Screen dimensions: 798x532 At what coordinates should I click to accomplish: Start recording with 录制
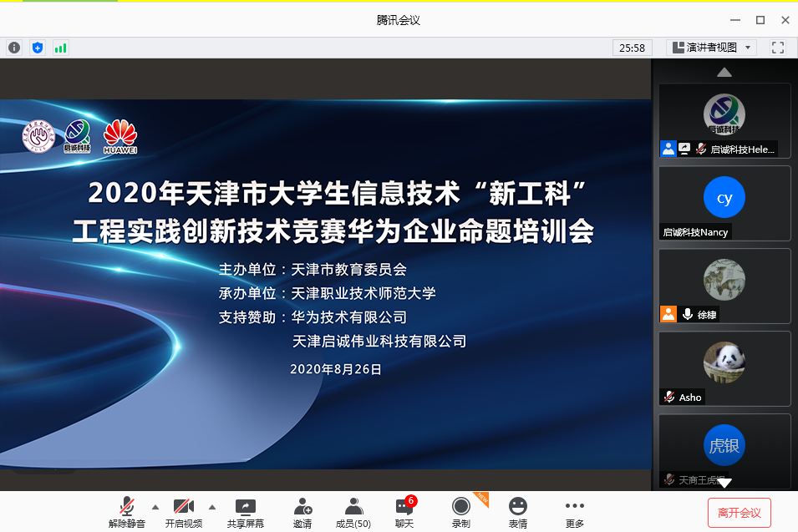461,513
